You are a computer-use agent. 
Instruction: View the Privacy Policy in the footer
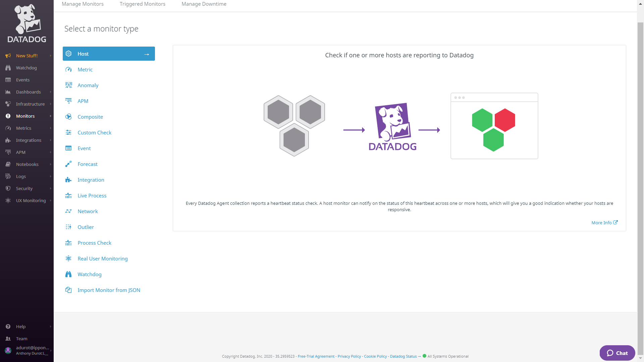(349, 356)
